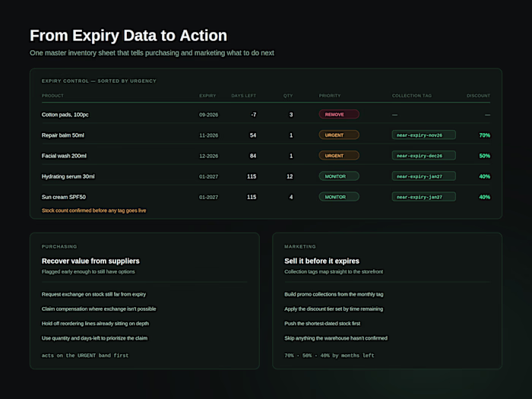Click the 50% discount value
The height and width of the screenshot is (399, 532).
click(x=485, y=156)
